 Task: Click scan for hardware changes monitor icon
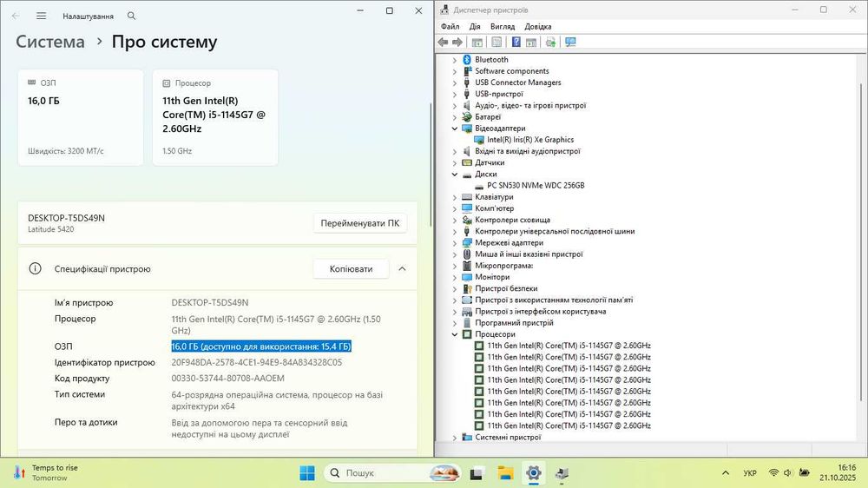pyautogui.click(x=570, y=42)
